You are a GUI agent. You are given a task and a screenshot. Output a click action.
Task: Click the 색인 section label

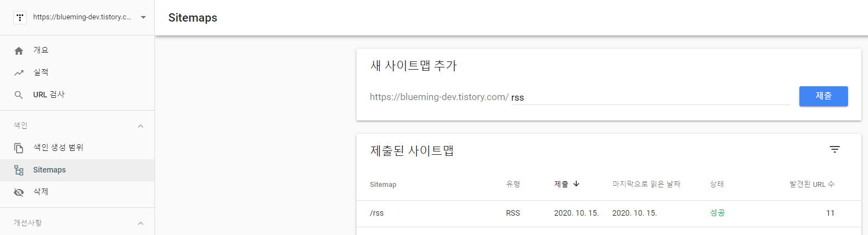(20, 126)
